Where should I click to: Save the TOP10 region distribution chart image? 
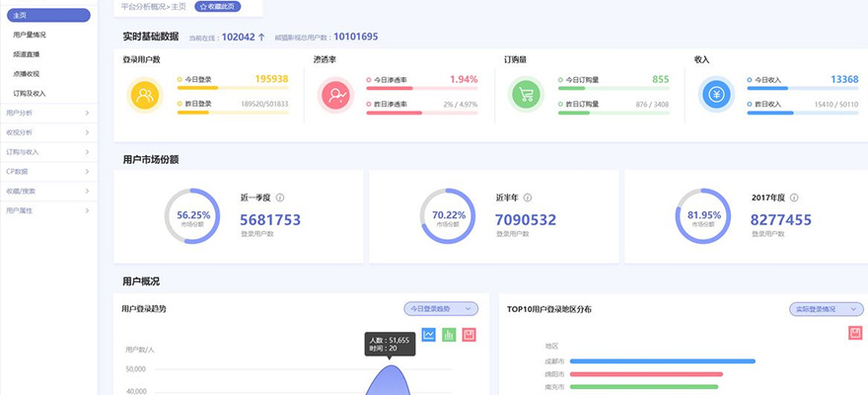855,333
